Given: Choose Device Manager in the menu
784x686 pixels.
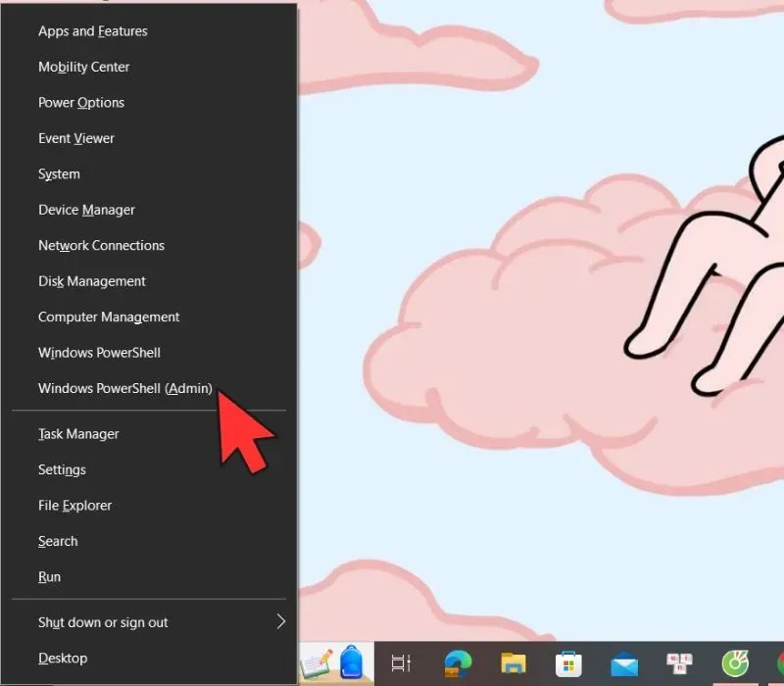Looking at the screenshot, I should (86, 210).
